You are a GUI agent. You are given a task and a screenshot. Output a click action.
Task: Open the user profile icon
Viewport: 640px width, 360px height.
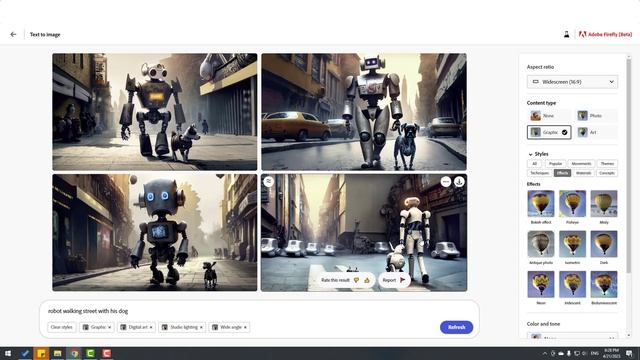click(567, 34)
